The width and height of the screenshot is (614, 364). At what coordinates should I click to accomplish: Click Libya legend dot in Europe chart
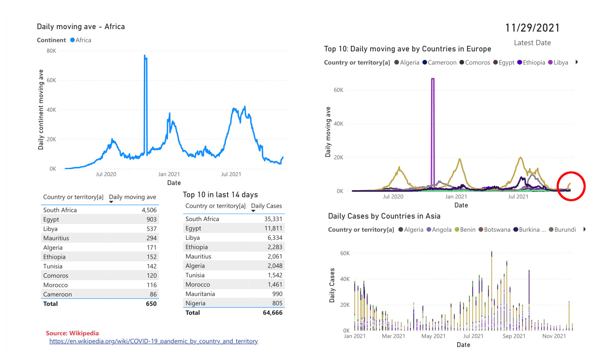coord(550,63)
